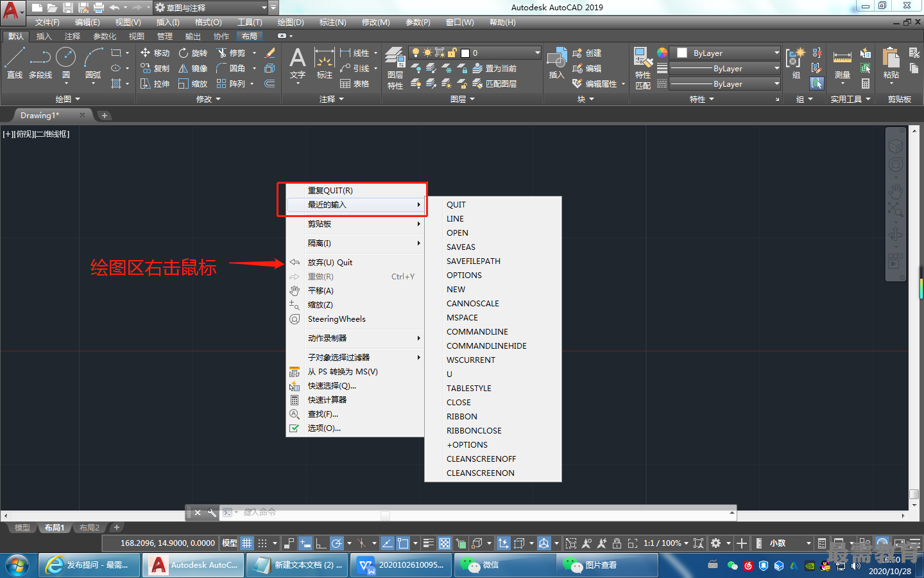
Task: Click the Array (阵列) tool
Action: pos(232,83)
